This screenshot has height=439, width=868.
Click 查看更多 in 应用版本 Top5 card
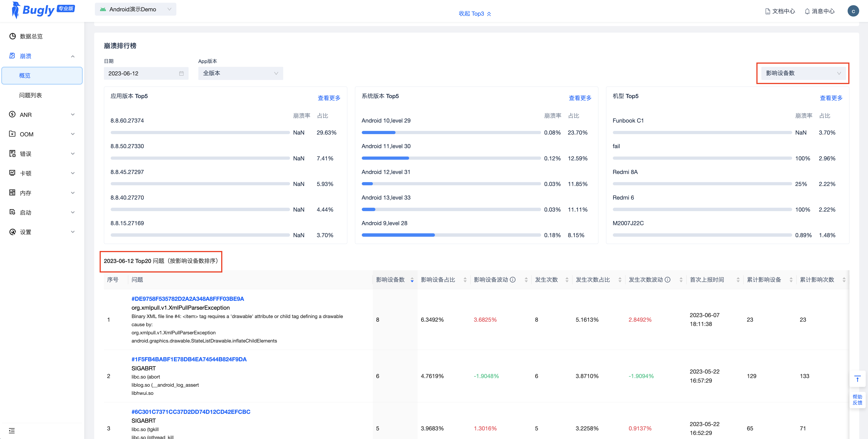point(329,98)
